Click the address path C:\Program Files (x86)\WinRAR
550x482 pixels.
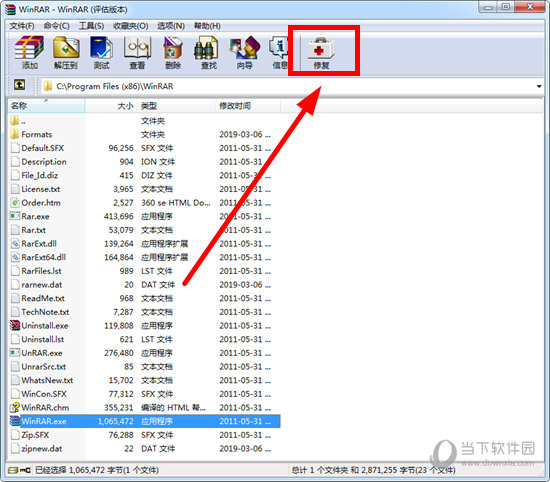tap(115, 86)
